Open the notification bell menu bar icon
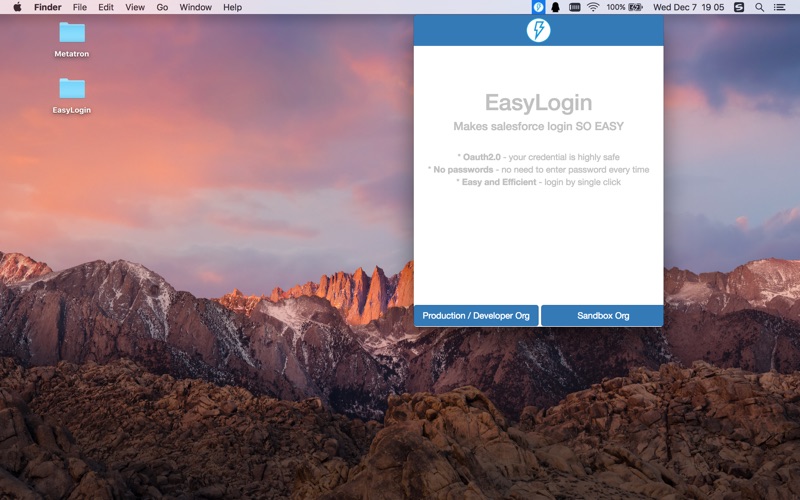 click(x=556, y=7)
